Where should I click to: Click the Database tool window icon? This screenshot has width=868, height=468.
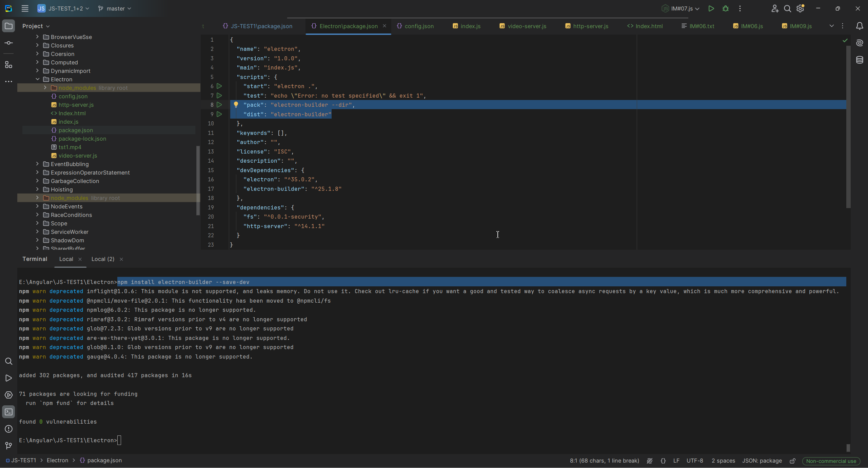tap(859, 60)
